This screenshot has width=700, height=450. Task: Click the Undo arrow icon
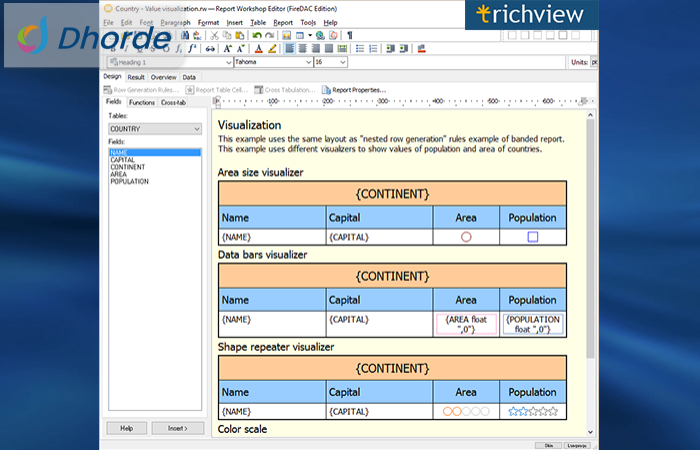coord(257,36)
